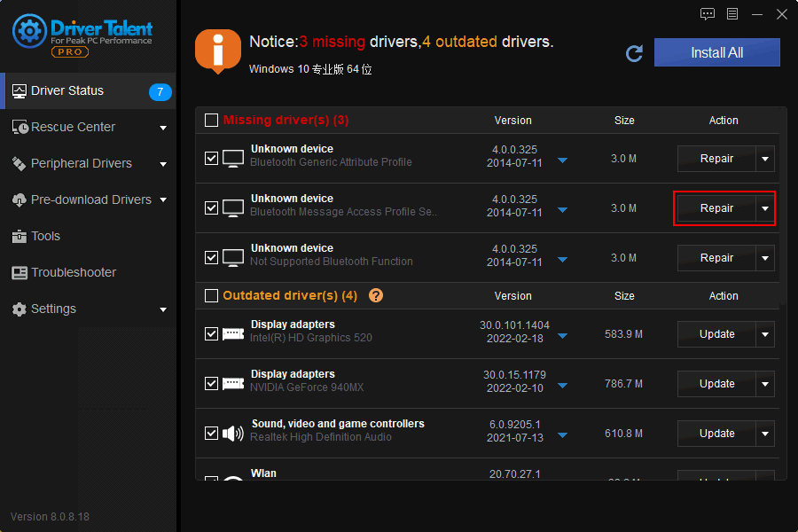Click monitor icon for Bluetooth Message Access Profile
Viewport: 798px width, 532px height.
coord(233,208)
